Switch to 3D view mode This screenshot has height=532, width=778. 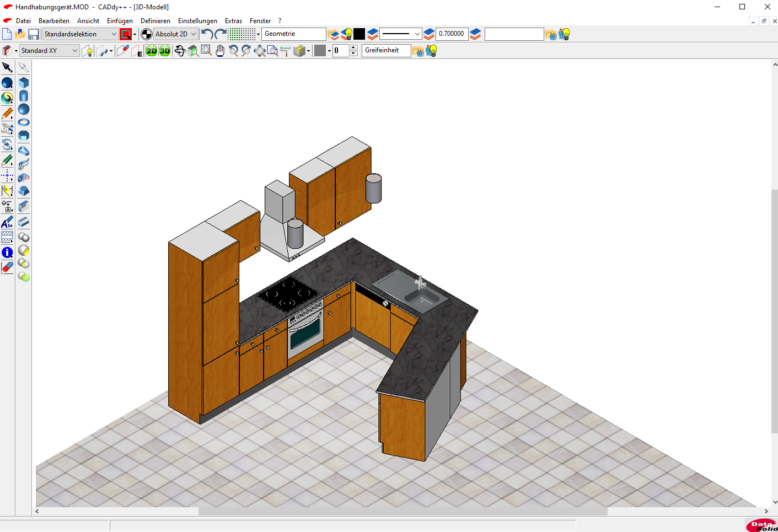point(165,51)
